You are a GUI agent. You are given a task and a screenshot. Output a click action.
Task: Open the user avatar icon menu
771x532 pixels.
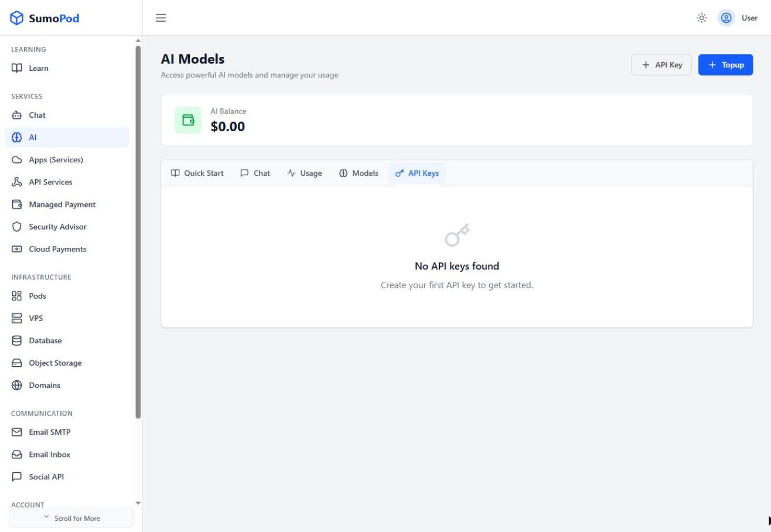[726, 18]
